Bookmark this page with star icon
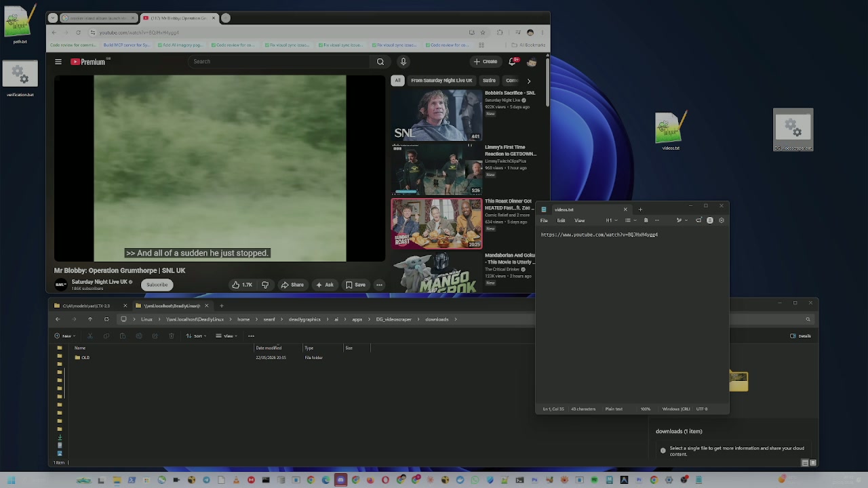The width and height of the screenshot is (868, 488). point(483,33)
